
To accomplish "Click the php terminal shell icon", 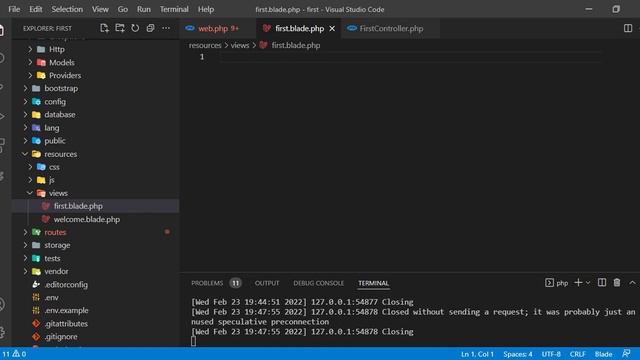I will [x=549, y=282].
